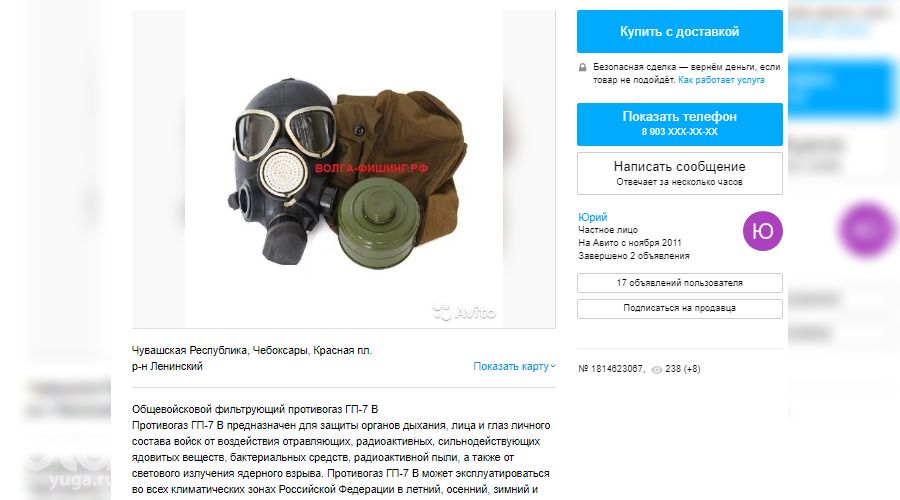Click the Avito watermark logo on photo
This screenshot has height=500, width=900.
pyautogui.click(x=464, y=312)
